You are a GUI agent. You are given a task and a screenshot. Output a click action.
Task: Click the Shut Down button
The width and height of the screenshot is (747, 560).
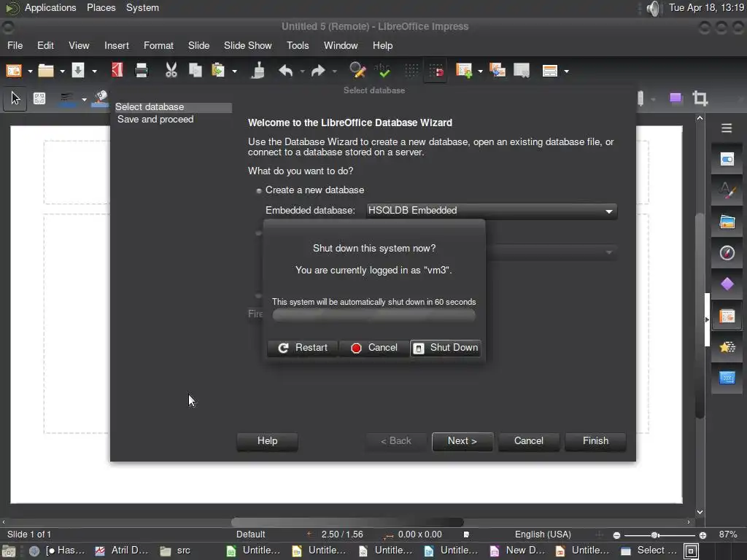pos(446,348)
